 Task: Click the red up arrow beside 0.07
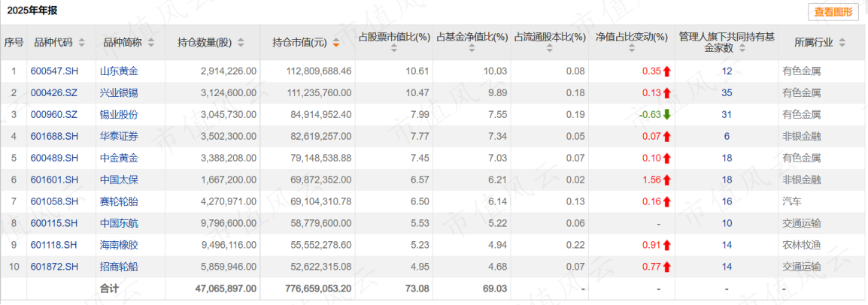666,137
